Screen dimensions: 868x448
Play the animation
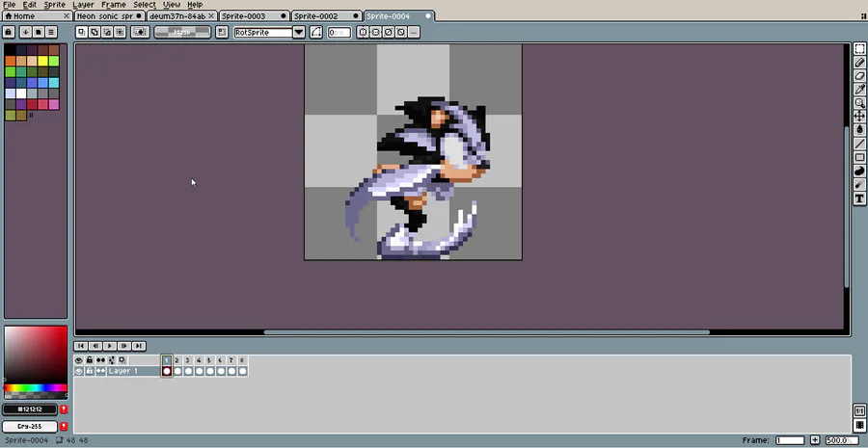[x=110, y=346]
